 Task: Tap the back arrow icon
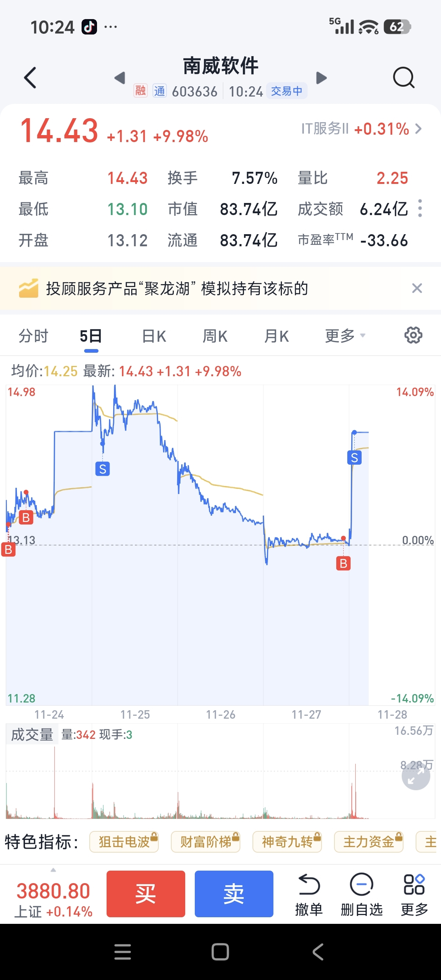(x=30, y=77)
